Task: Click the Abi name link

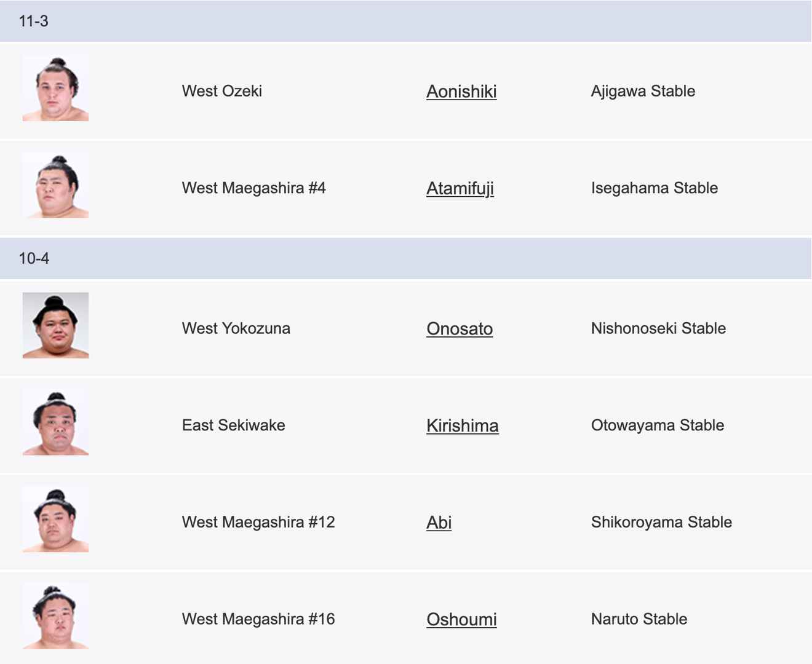Action: click(x=439, y=523)
